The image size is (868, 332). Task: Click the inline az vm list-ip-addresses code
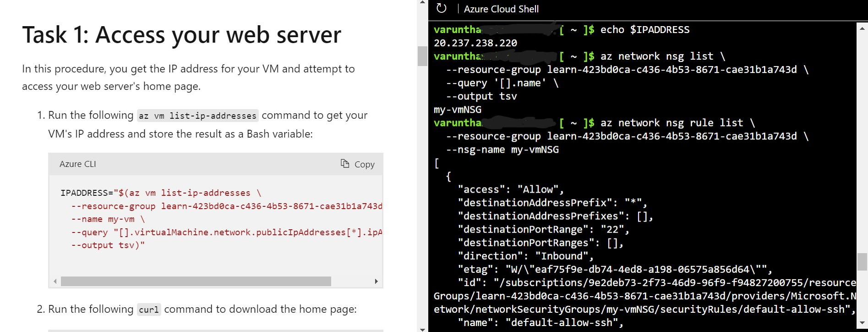(x=197, y=116)
